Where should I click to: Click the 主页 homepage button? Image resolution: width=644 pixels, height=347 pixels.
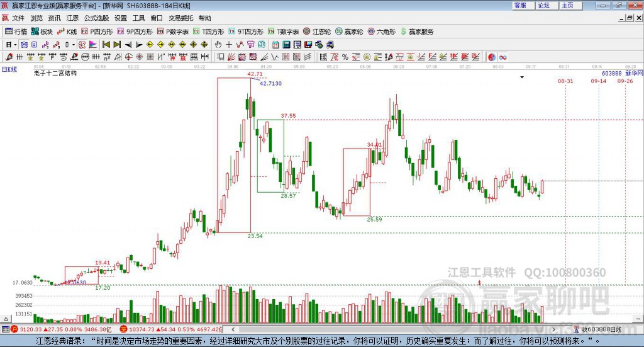click(571, 5)
